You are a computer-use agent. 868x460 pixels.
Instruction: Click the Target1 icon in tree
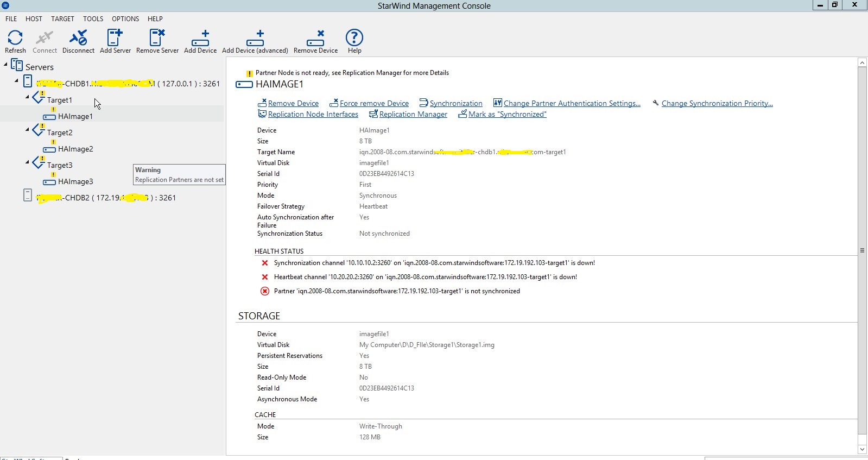point(39,98)
